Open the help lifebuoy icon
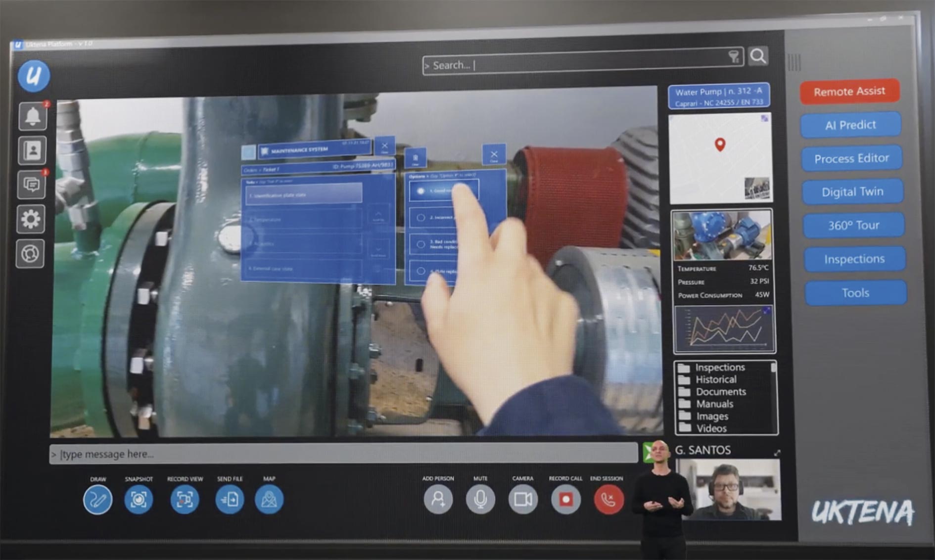935x560 pixels. pos(30,254)
